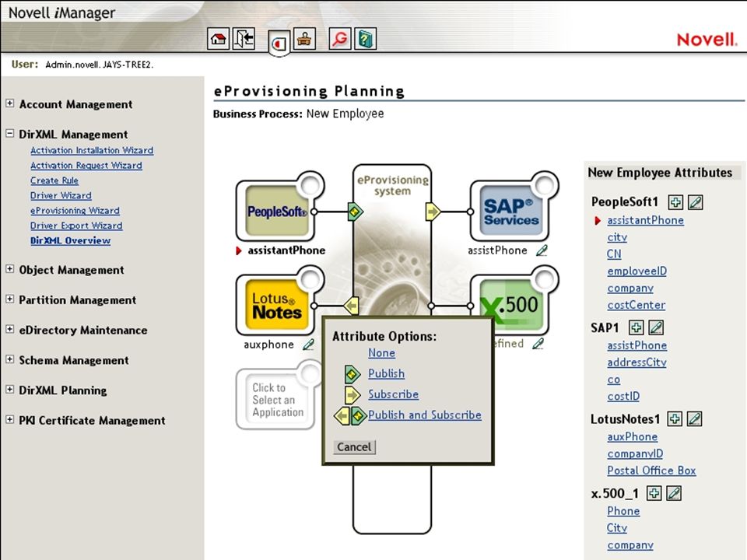The height and width of the screenshot is (560, 747).
Task: Open Driver Wizard link
Action: [61, 195]
